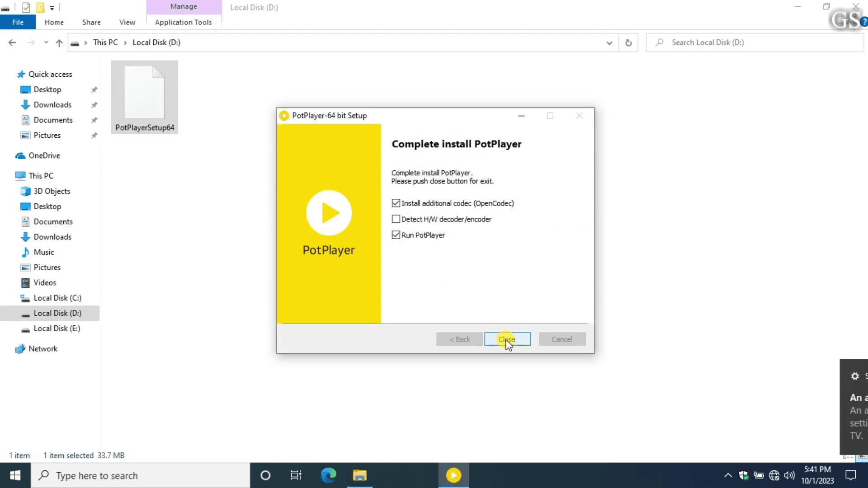
Task: Open Local Disk (C:) in the navigation pane
Action: coord(57,298)
